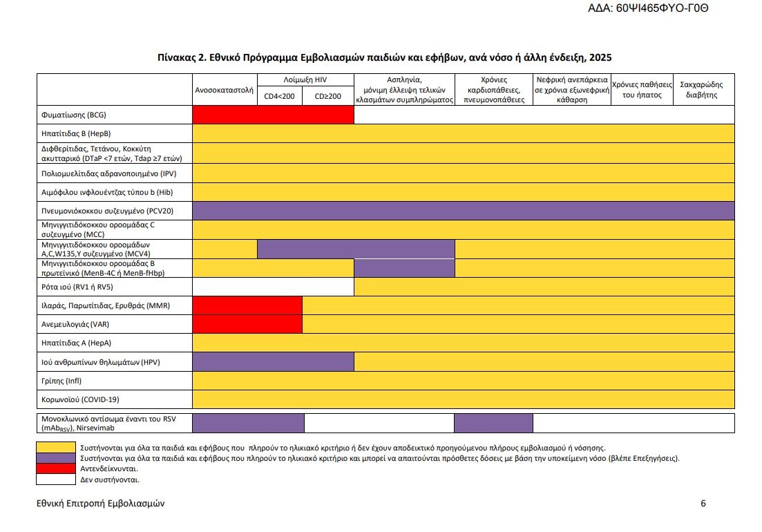This screenshot has width=762, height=532.
Task: Select the Ανοσοκαταστολή column header
Action: pos(224,90)
